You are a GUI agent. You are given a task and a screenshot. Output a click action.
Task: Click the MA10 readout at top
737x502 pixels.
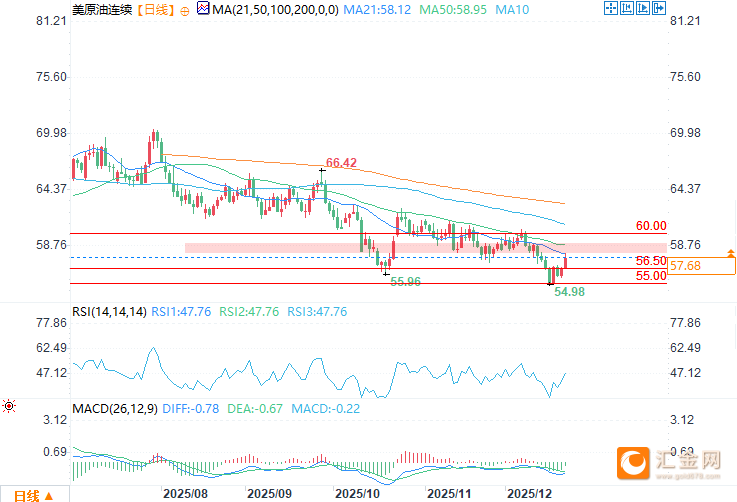click(x=512, y=10)
